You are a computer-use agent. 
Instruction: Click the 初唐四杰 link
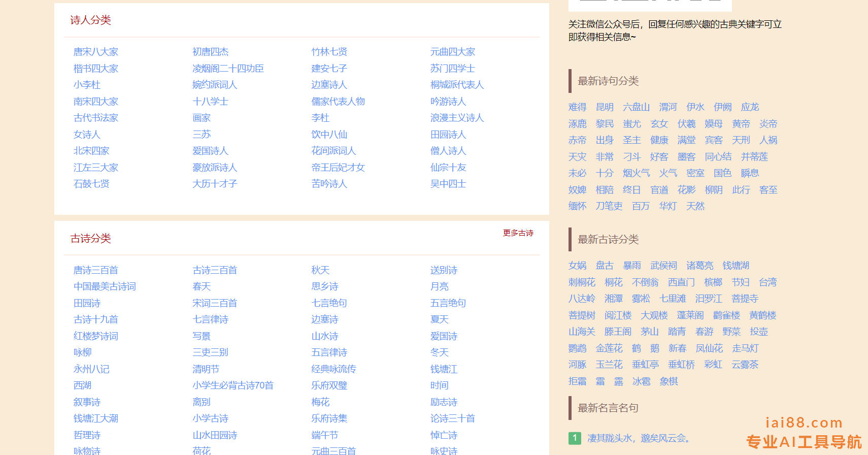tap(210, 52)
